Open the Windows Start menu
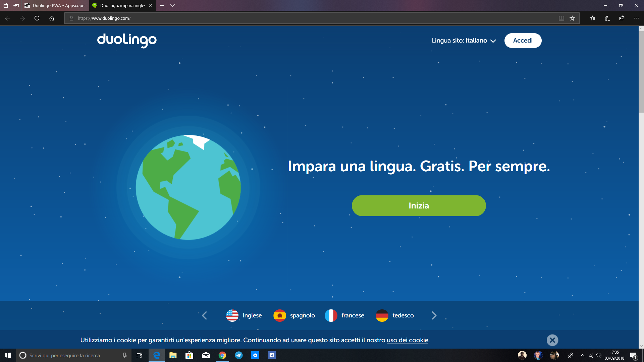644x362 pixels. [x=8, y=355]
